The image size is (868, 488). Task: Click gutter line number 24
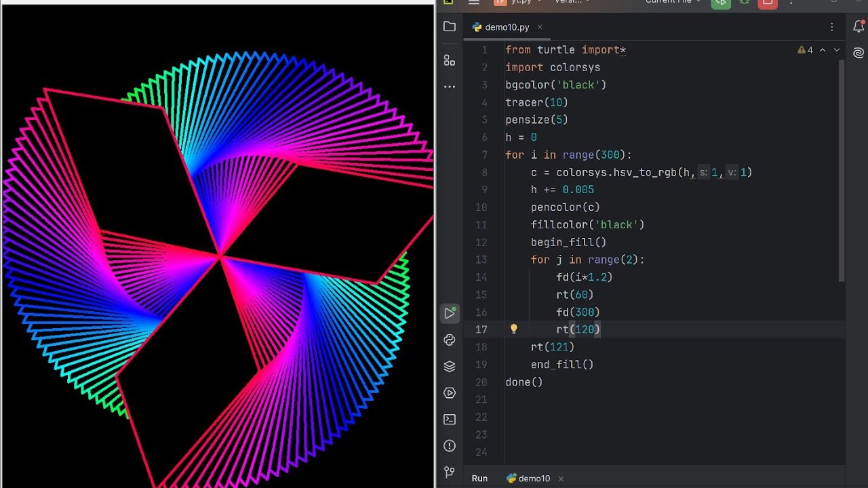pyautogui.click(x=481, y=452)
